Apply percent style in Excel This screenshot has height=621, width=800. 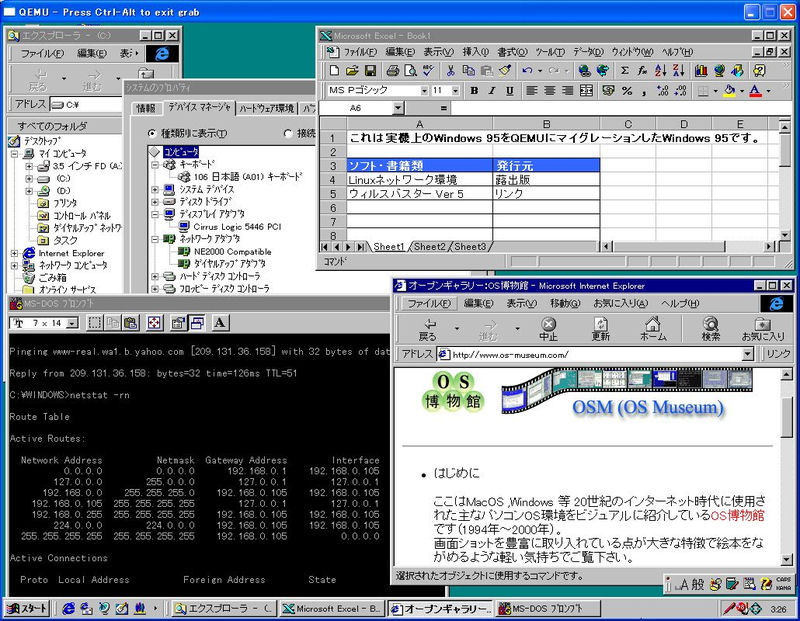point(627,91)
